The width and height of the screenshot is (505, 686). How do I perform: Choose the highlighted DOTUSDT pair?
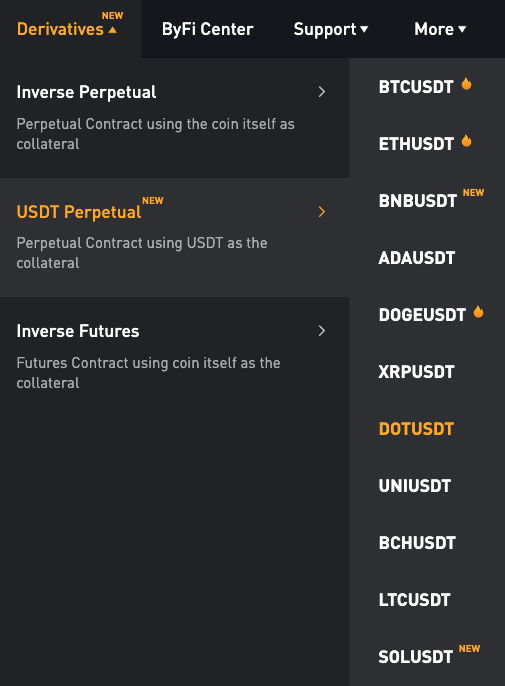pos(416,429)
